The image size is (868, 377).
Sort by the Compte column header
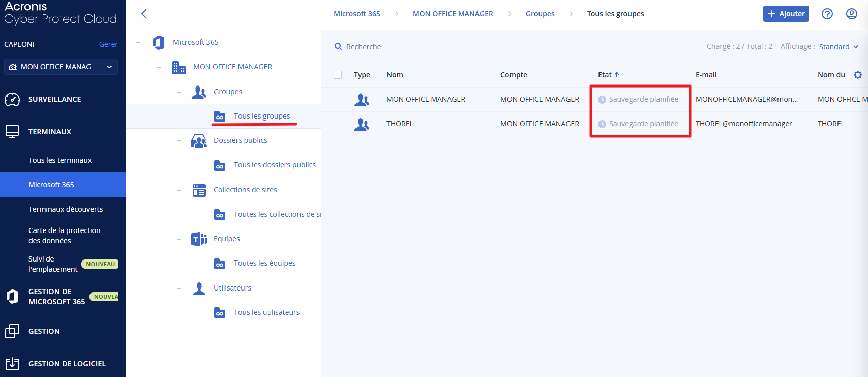(514, 75)
